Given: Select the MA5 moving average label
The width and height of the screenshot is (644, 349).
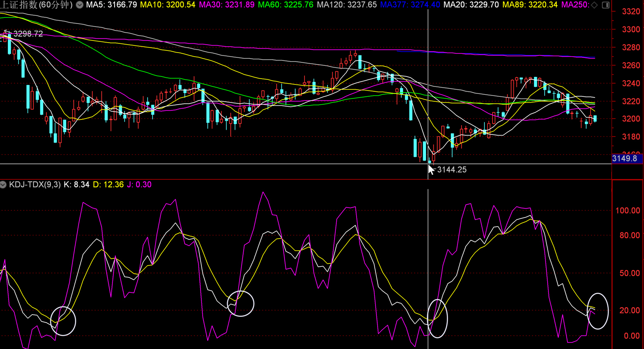Looking at the screenshot, I should [x=111, y=5].
